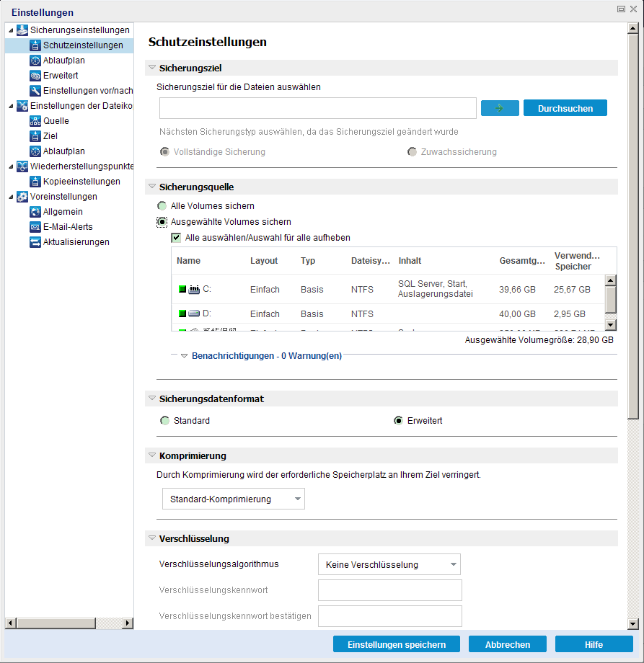Click Einstellungen speichern button
The image size is (644, 663).
[397, 644]
